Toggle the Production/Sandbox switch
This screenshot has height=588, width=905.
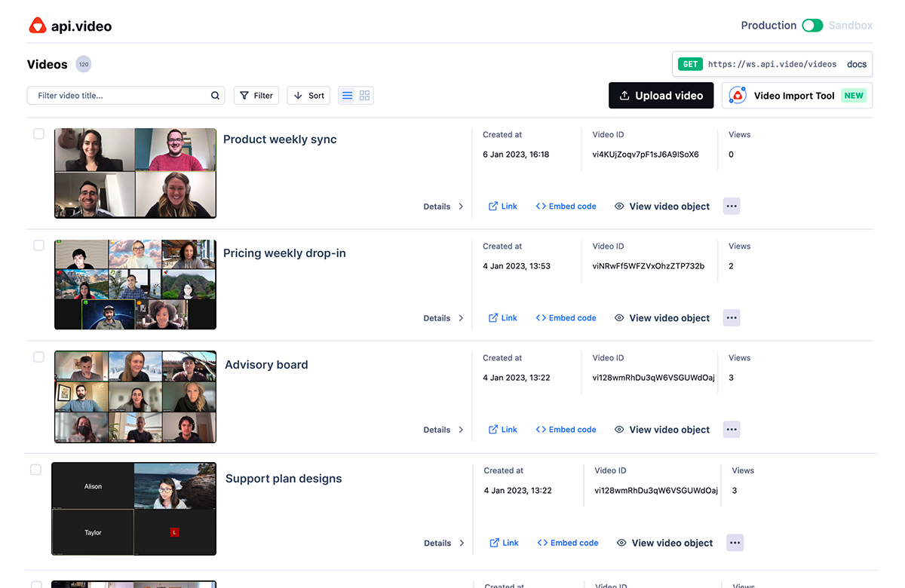point(812,26)
